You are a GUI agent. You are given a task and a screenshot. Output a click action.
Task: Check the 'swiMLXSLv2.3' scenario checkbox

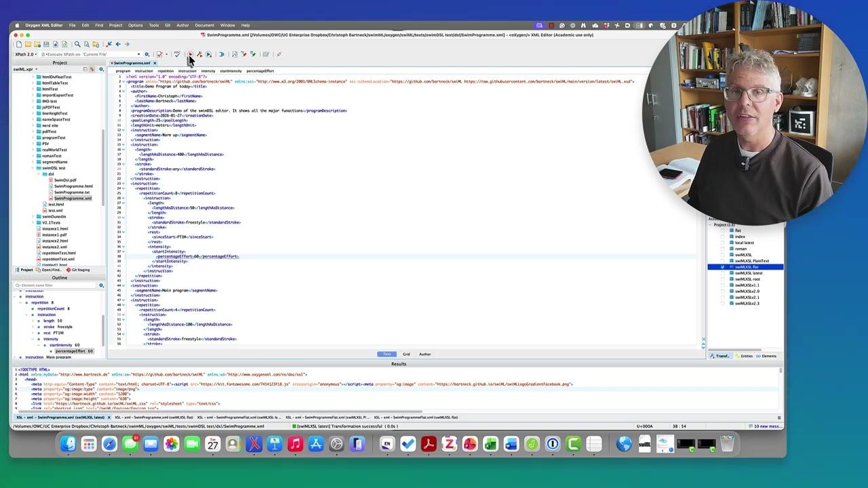click(x=722, y=304)
